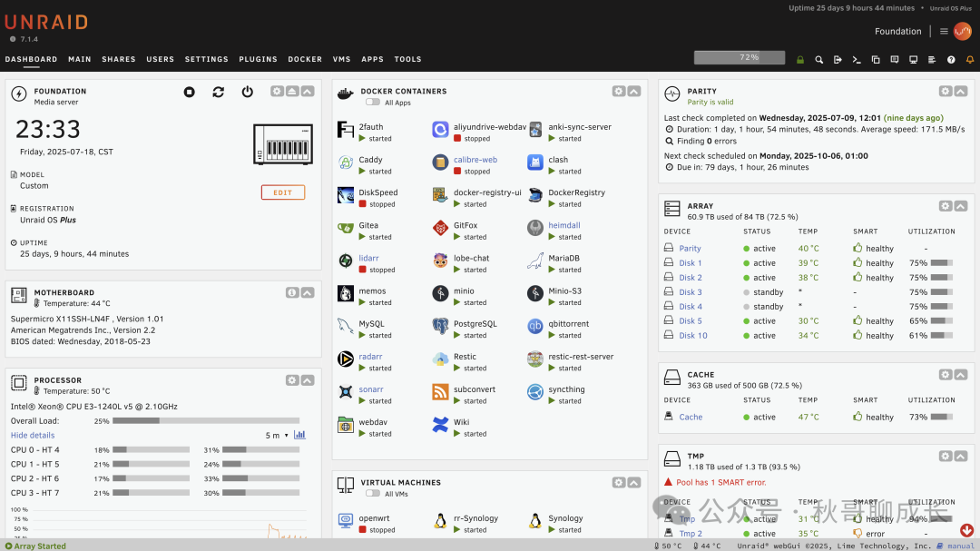Collapse the Parity panel

click(961, 92)
